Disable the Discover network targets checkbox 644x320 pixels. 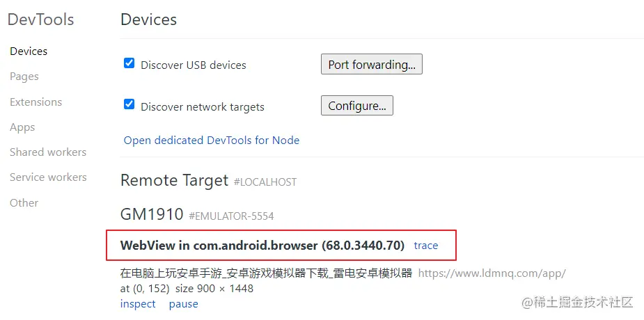(x=129, y=104)
